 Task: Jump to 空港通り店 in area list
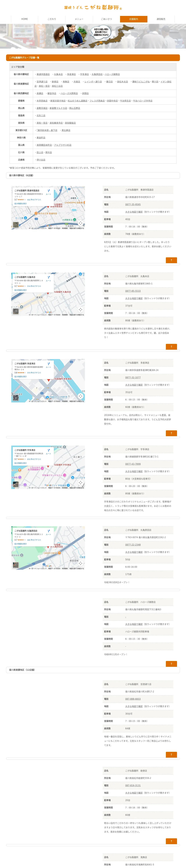pyautogui.click(x=42, y=82)
